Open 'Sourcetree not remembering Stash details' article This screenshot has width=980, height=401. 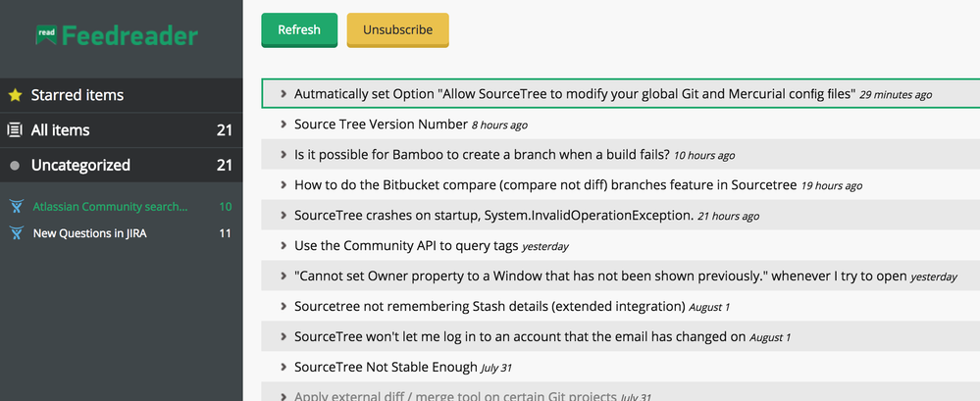tap(490, 307)
